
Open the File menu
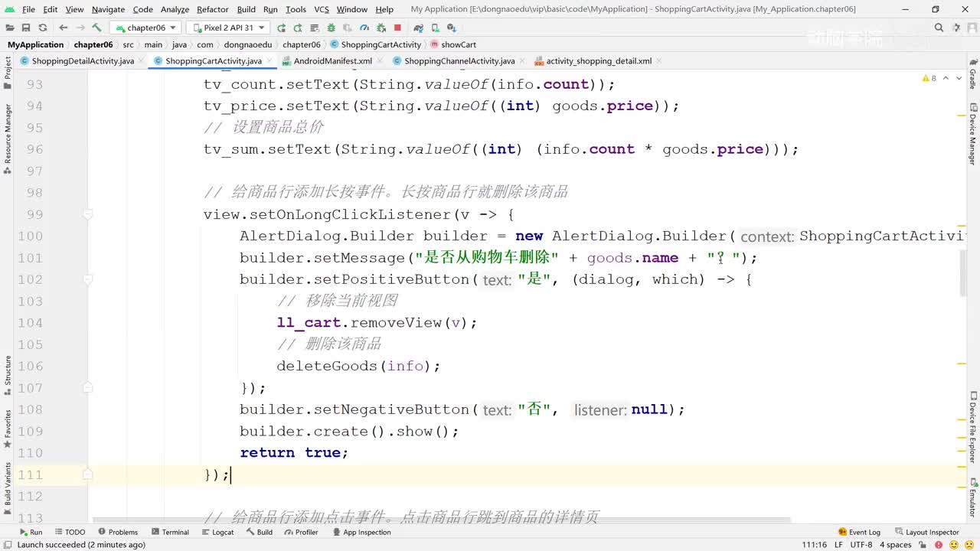pos(28,9)
